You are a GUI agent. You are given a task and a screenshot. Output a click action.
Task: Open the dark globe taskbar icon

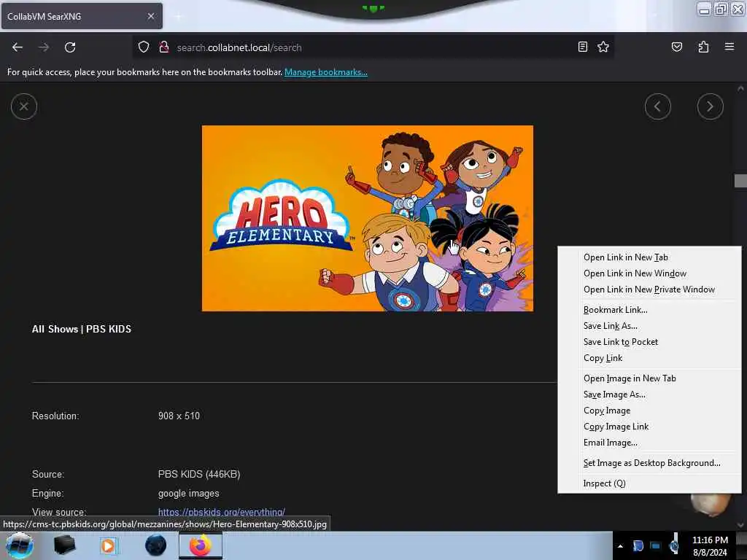pos(155,545)
